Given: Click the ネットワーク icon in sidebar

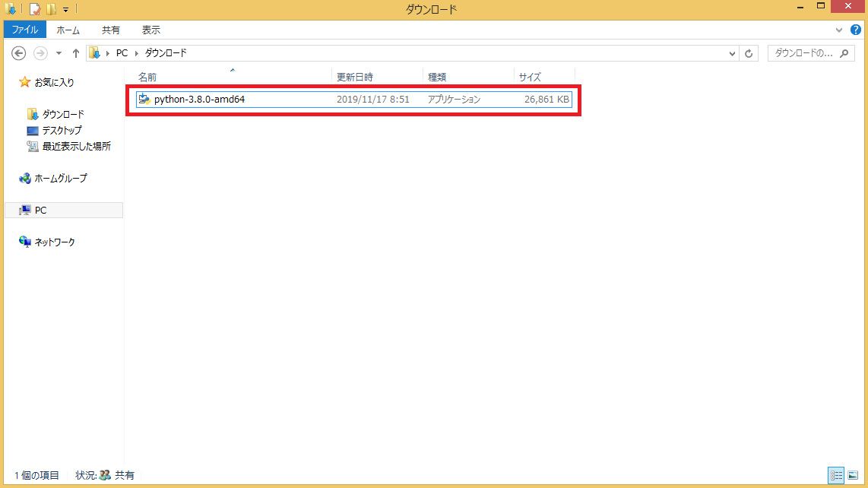Looking at the screenshot, I should coord(25,242).
